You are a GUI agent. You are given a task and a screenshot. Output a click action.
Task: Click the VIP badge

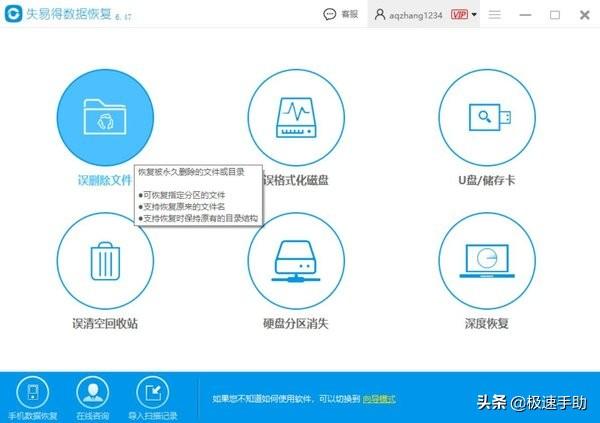(459, 15)
